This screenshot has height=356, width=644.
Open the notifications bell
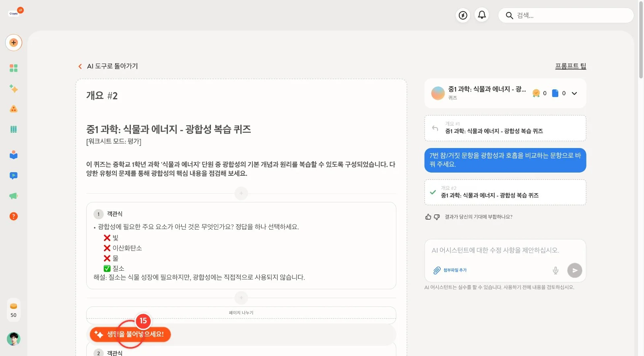482,15
